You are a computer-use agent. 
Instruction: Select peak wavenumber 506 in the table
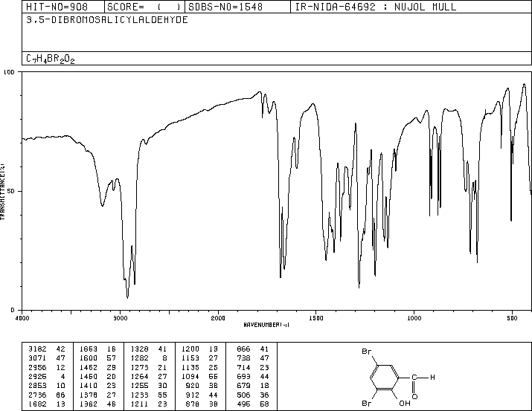pyautogui.click(x=243, y=395)
